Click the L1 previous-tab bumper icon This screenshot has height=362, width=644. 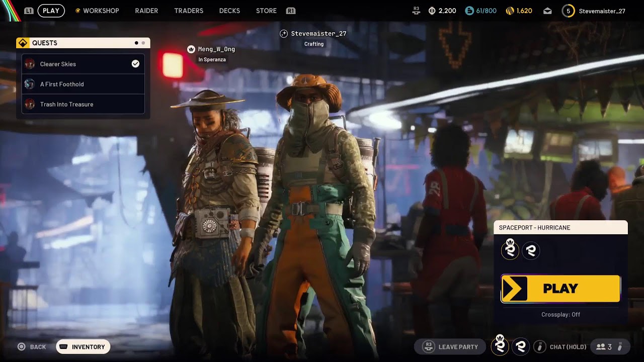click(29, 11)
